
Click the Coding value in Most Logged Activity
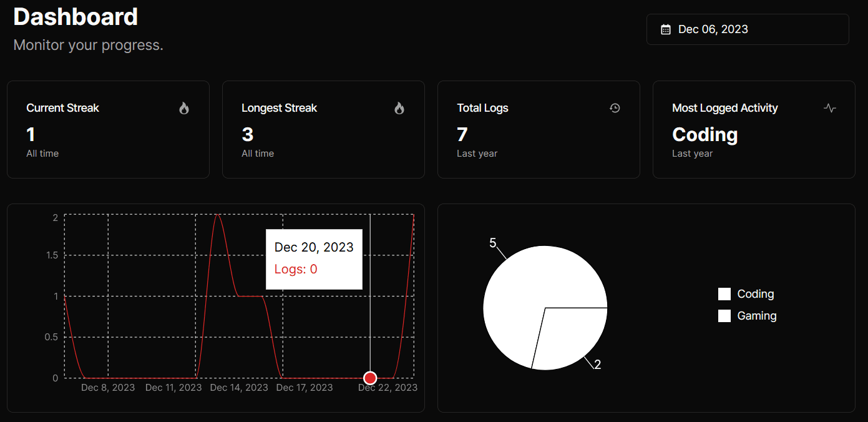point(705,134)
